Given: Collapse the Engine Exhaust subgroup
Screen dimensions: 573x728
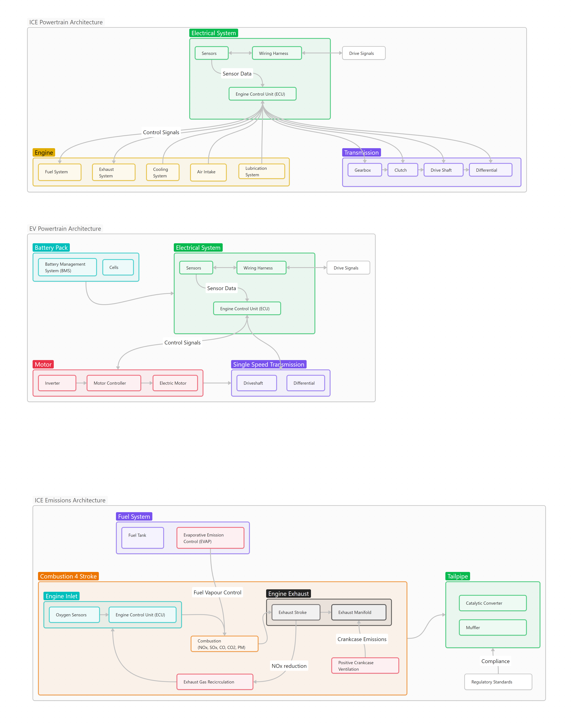Looking at the screenshot, I should [289, 594].
